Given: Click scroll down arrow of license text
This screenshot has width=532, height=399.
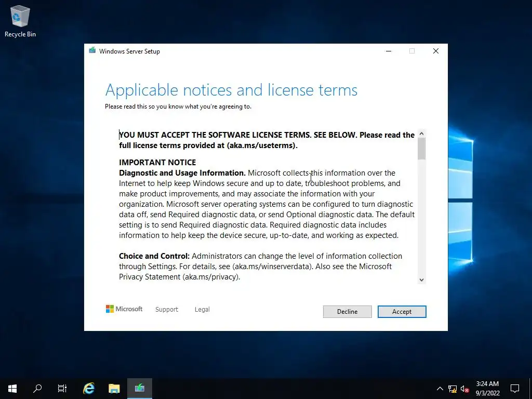Looking at the screenshot, I should (x=421, y=280).
